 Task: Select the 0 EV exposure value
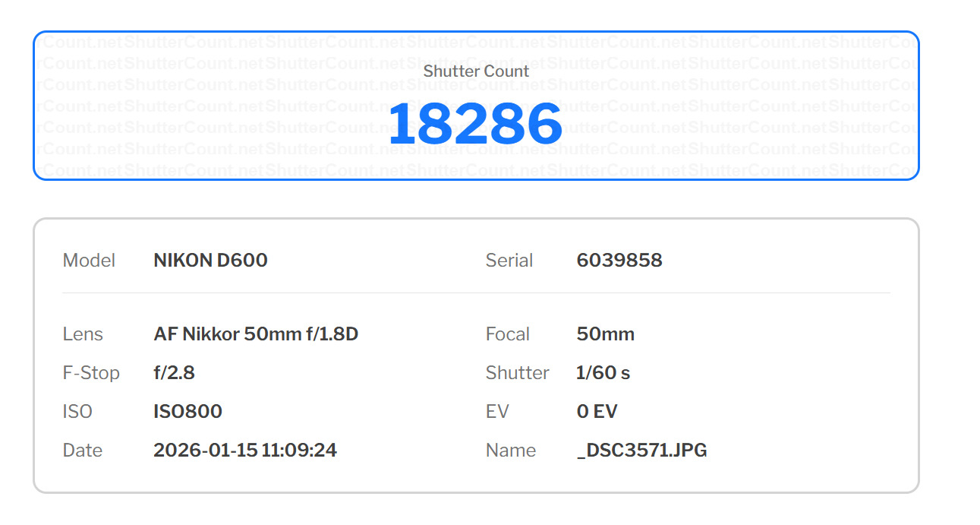coord(597,412)
